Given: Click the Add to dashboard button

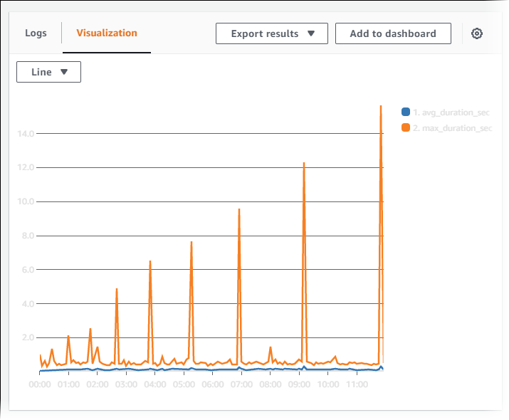Looking at the screenshot, I should [x=393, y=33].
